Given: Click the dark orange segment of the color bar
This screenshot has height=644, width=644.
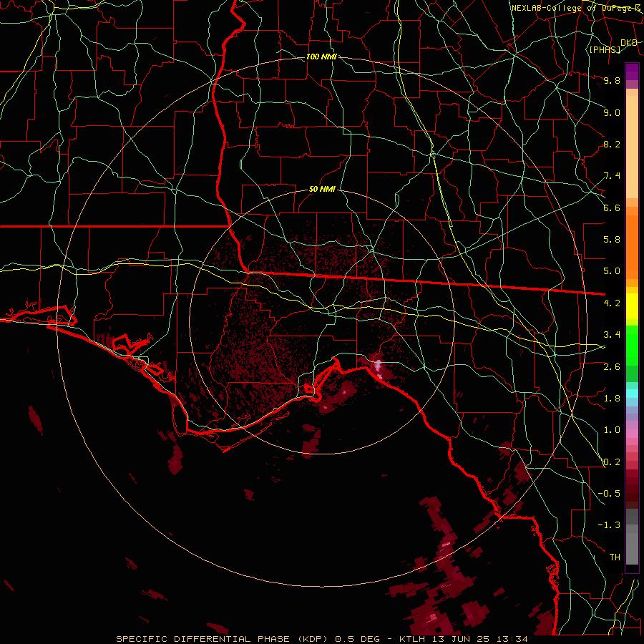Looking at the screenshot, I should (x=632, y=248).
